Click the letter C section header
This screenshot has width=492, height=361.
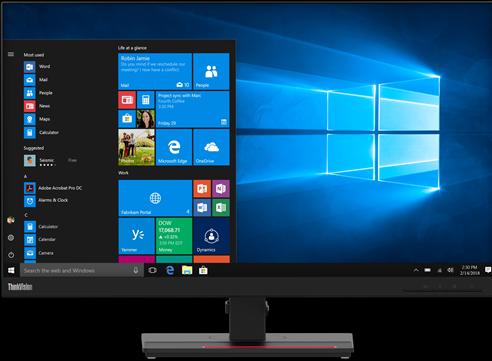point(26,215)
